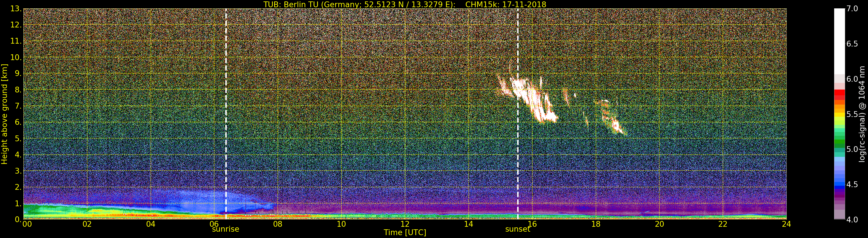Click the height-axis tick label "2."
This screenshot has height=238, width=868.
18,187
